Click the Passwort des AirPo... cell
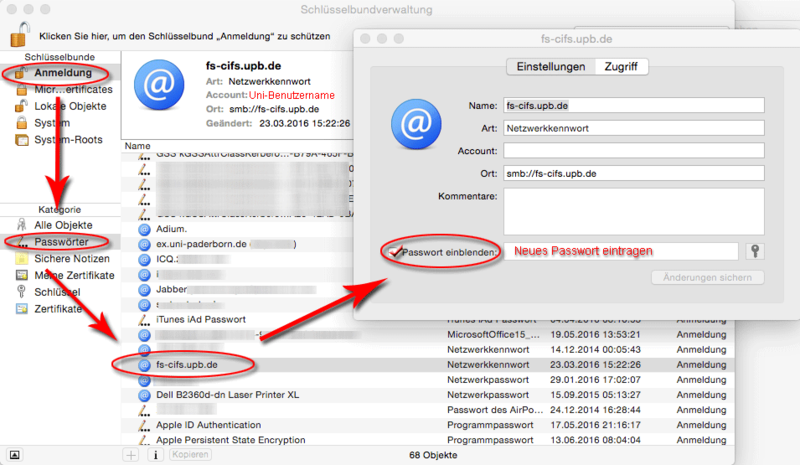Viewport: 800px width, 465px height. click(495, 410)
